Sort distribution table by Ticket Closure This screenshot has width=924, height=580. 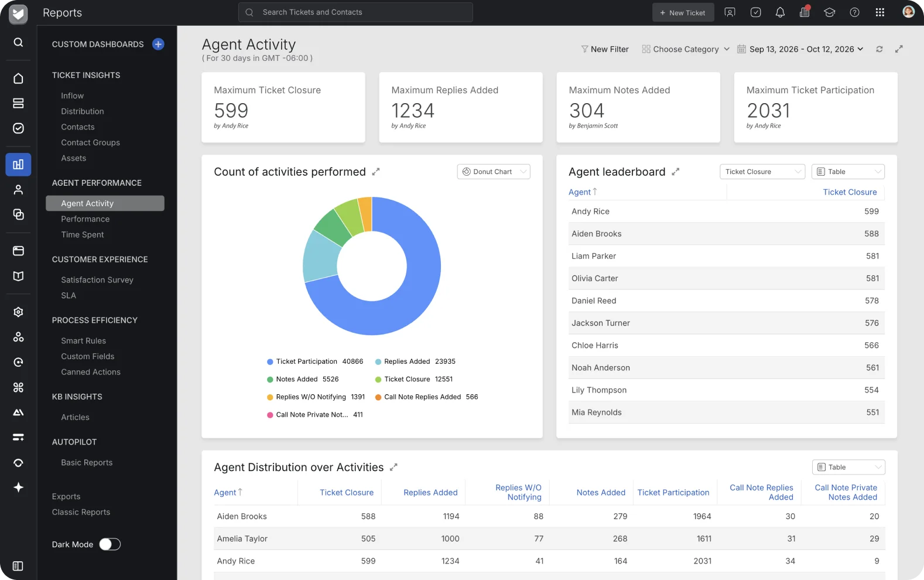click(347, 493)
